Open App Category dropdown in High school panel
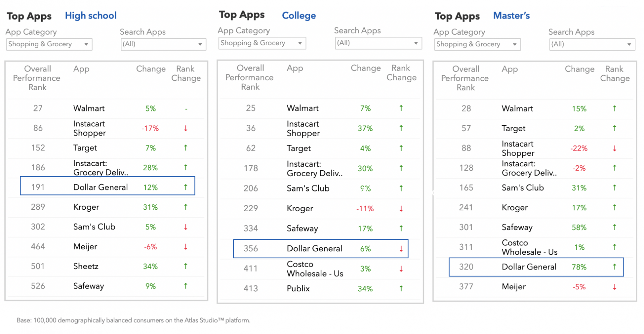Viewport: 644px width, 334px height. click(49, 44)
